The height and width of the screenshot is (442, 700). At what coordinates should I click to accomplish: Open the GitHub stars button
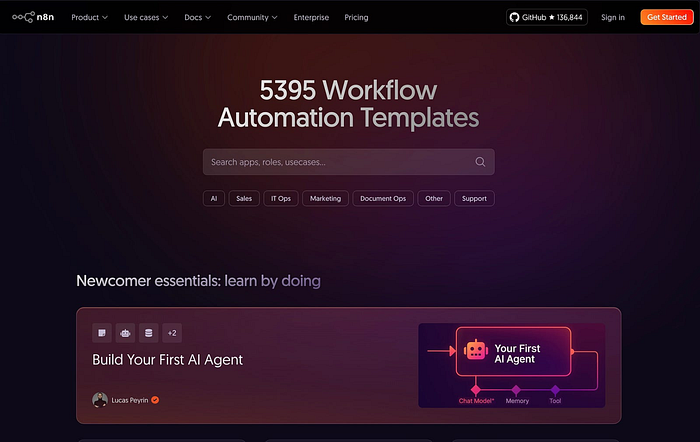546,17
